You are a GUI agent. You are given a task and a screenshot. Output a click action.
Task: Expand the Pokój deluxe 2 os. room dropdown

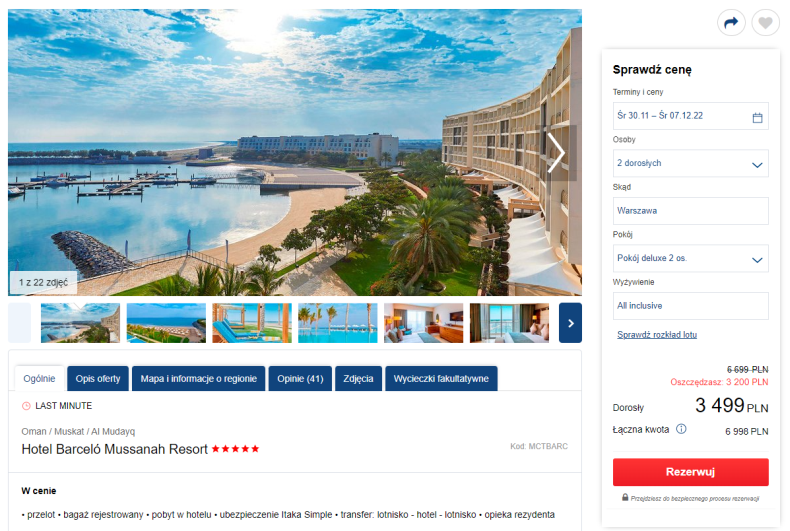690,258
